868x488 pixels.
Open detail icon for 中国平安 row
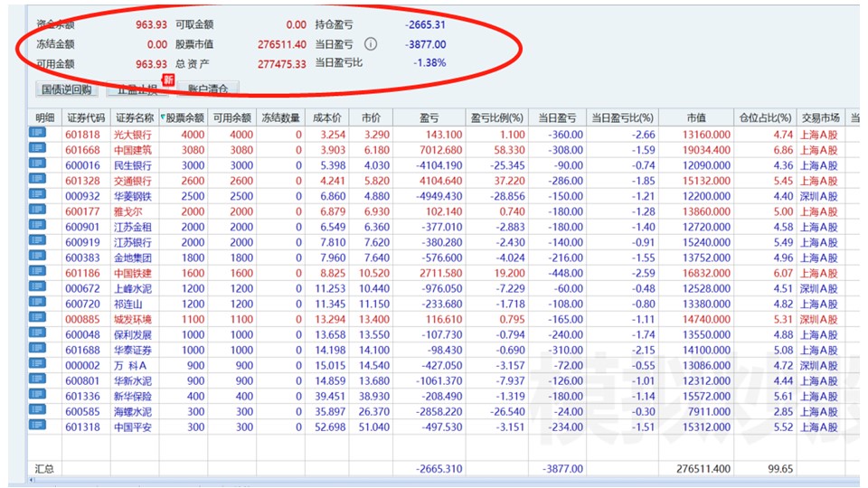38,426
